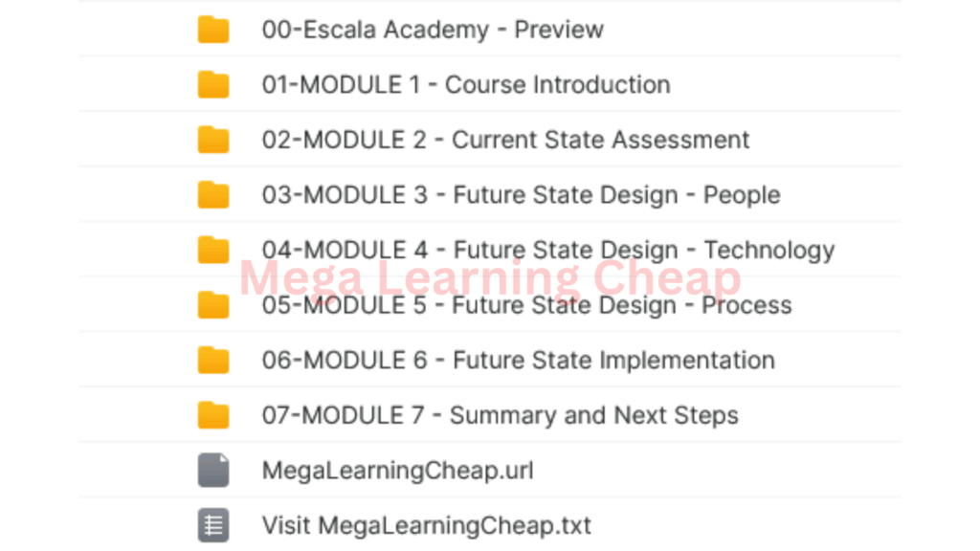This screenshot has width=980, height=551.
Task: Click the folder icon next to Current State Assessment
Action: click(213, 140)
